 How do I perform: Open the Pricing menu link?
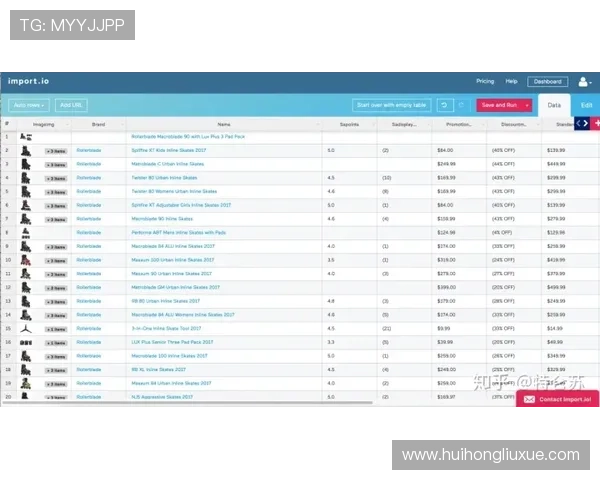pos(485,81)
